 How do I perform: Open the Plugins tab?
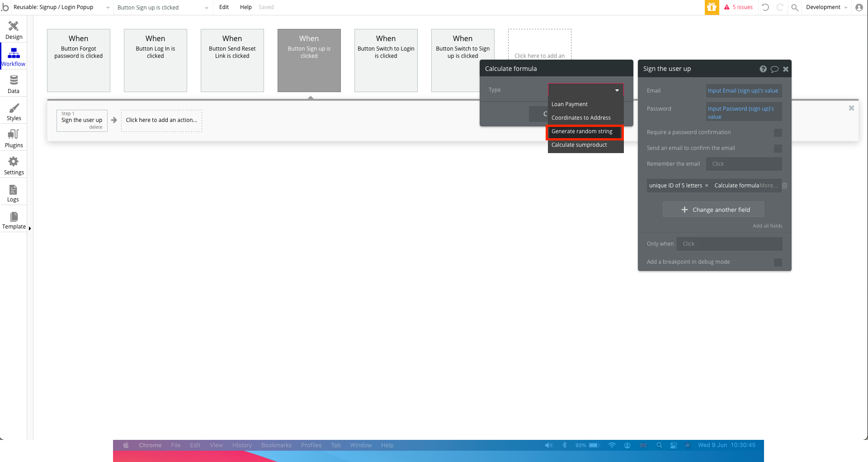(14, 139)
